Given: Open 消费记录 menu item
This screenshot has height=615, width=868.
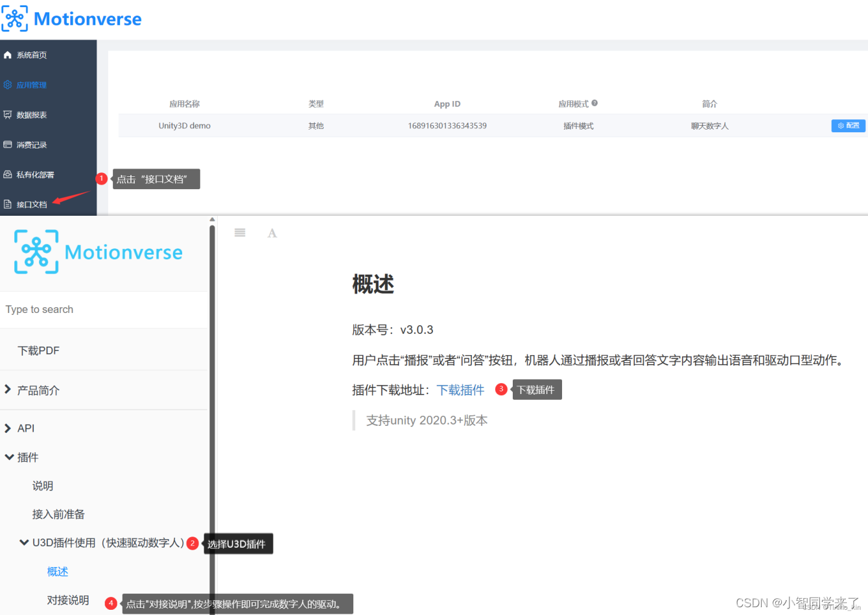Looking at the screenshot, I should [32, 145].
